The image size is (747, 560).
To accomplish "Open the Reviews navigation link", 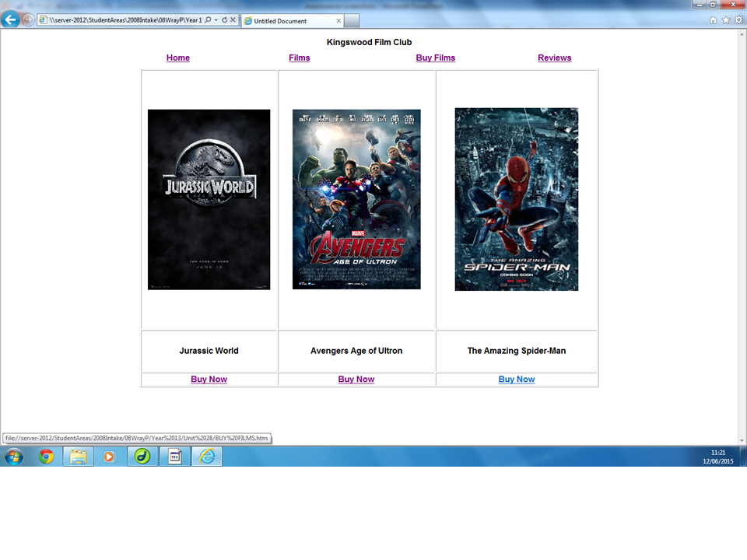I will (x=555, y=58).
